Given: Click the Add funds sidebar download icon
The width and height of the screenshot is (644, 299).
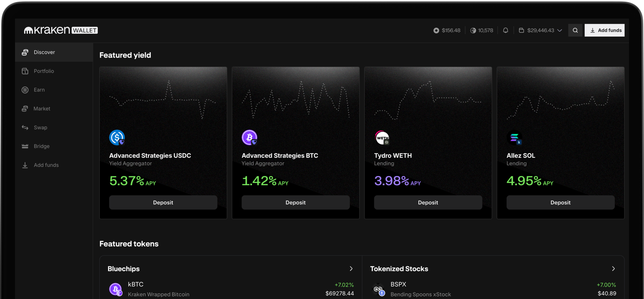Looking at the screenshot, I should (x=25, y=165).
